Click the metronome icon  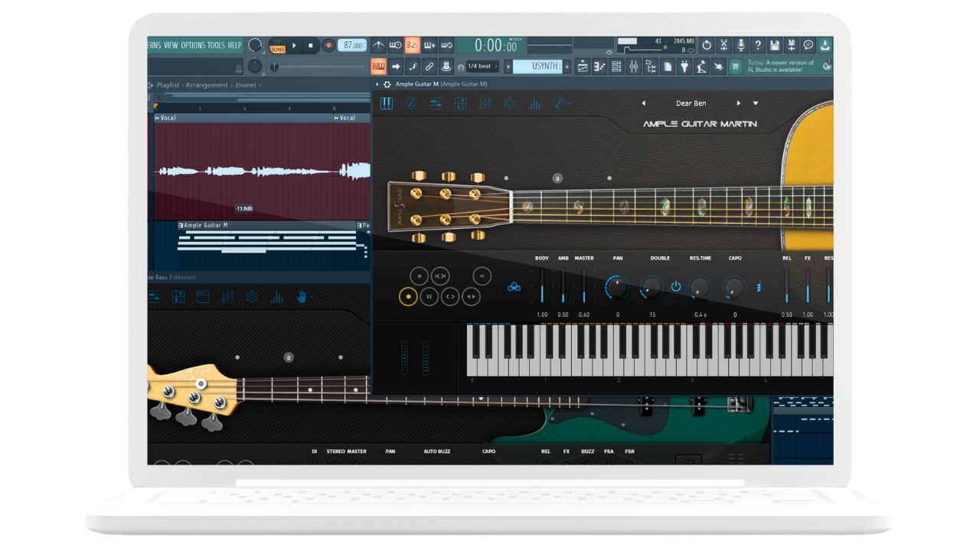(x=377, y=46)
